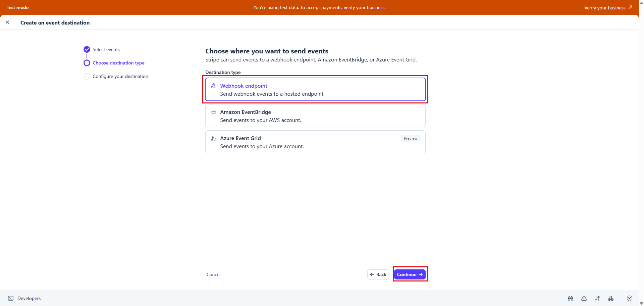Click the warning triangle icon in bottom bar
Screen dimensions: 644x306
[584, 298]
